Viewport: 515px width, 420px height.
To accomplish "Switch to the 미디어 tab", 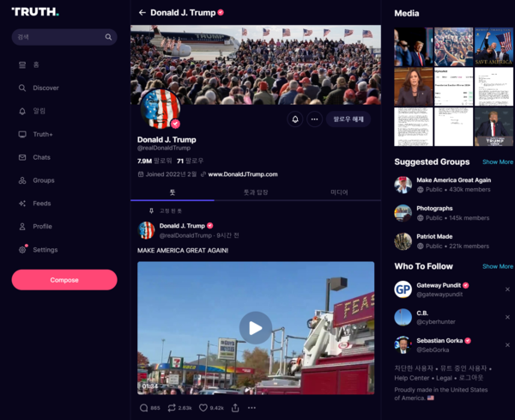I will (339, 192).
